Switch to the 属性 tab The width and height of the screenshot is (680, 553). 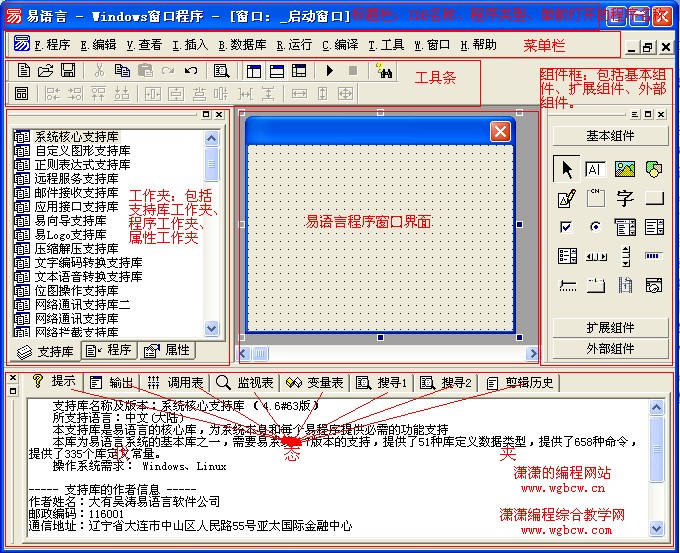click(167, 350)
